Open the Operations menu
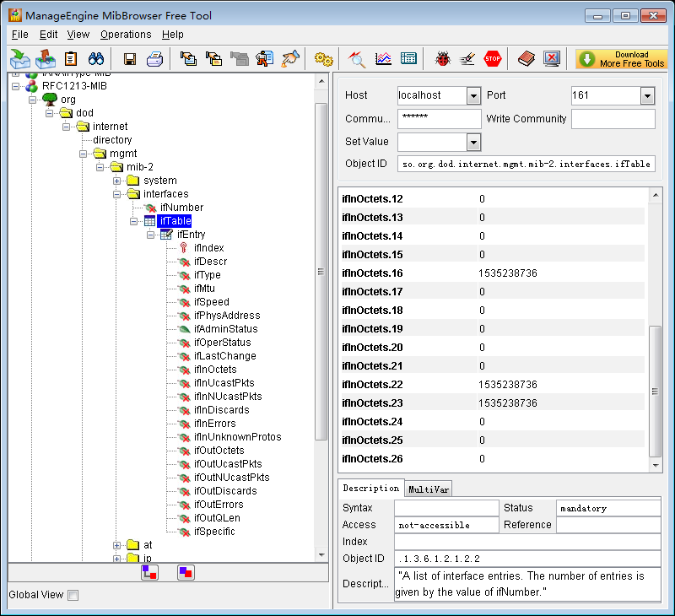This screenshot has width=675, height=616. [126, 35]
